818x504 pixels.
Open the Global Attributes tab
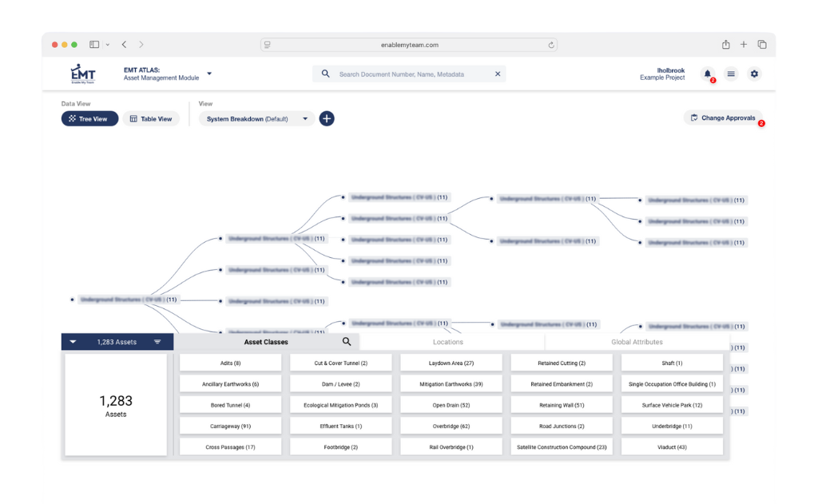637,342
